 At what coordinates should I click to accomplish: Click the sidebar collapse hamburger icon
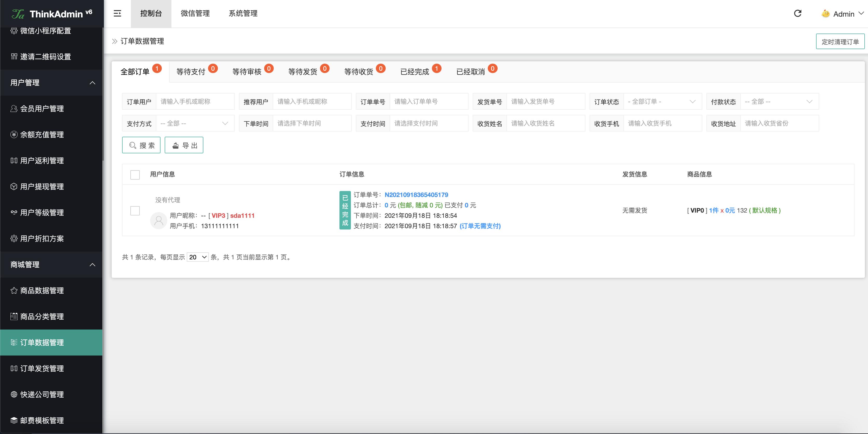pos(117,14)
